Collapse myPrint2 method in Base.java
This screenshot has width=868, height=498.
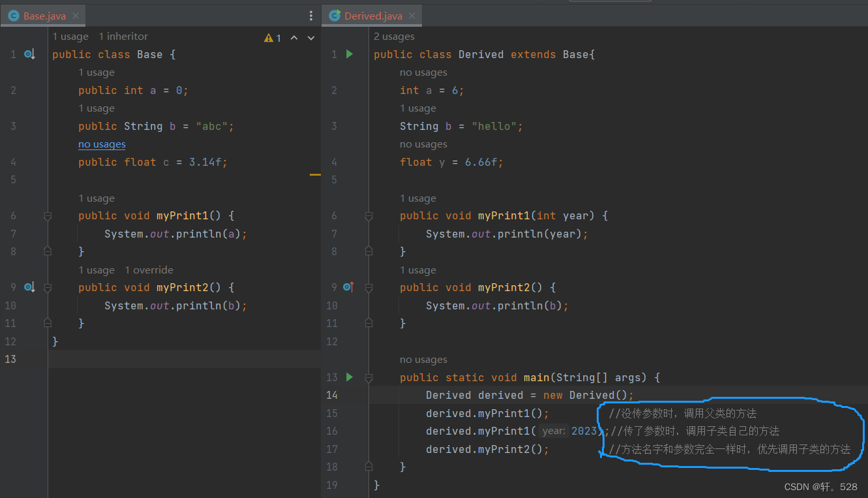48,287
